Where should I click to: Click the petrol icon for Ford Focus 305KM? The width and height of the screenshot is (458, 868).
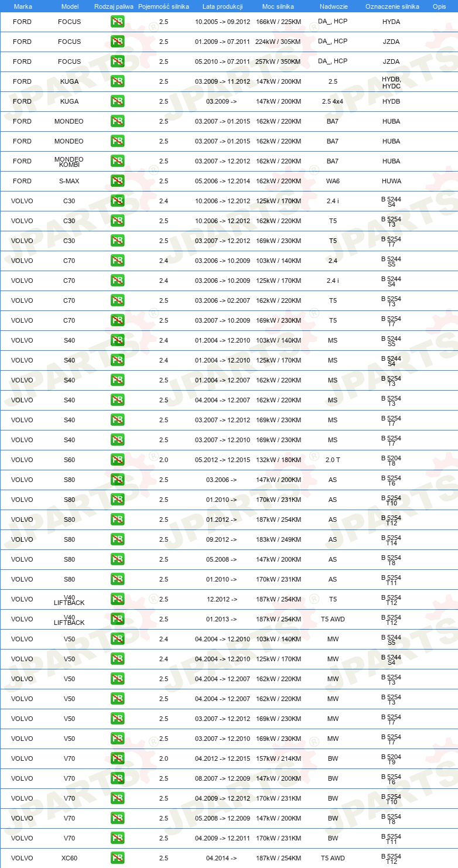point(117,42)
